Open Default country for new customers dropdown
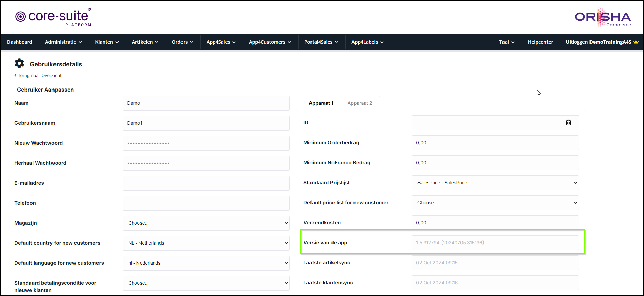Screen dimensions: 644x296 pos(206,243)
